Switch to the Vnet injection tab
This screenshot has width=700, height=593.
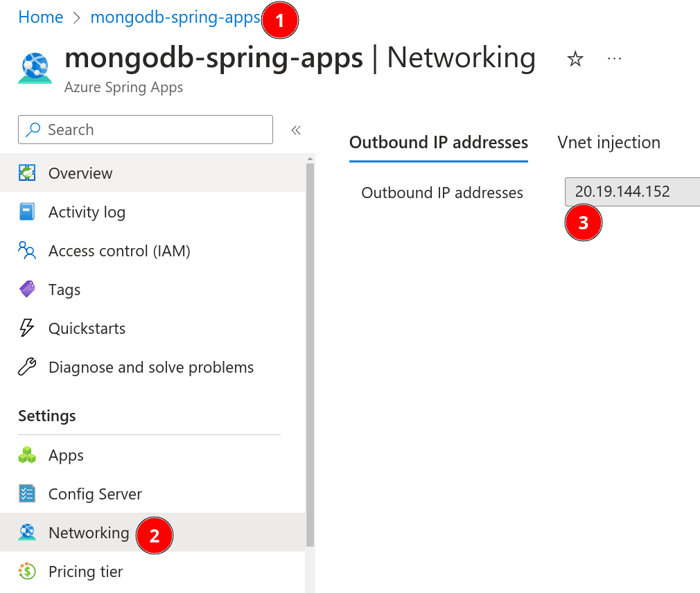[x=609, y=143]
